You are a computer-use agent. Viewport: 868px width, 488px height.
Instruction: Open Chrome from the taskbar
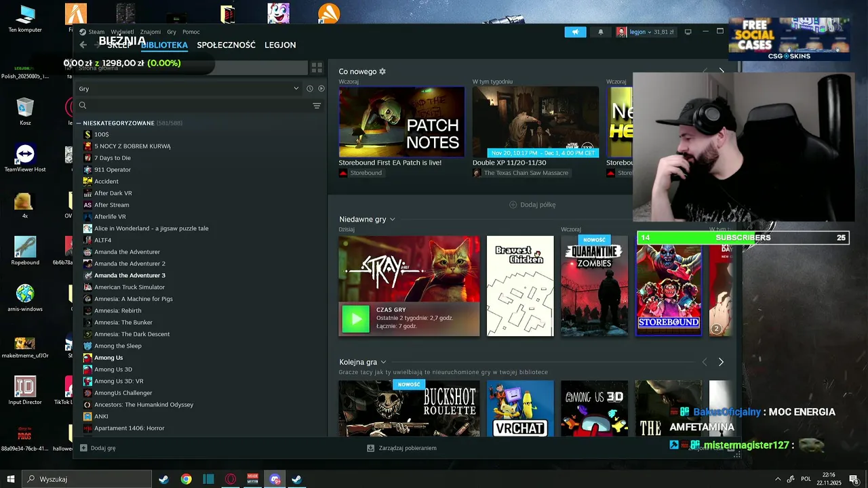(x=186, y=479)
